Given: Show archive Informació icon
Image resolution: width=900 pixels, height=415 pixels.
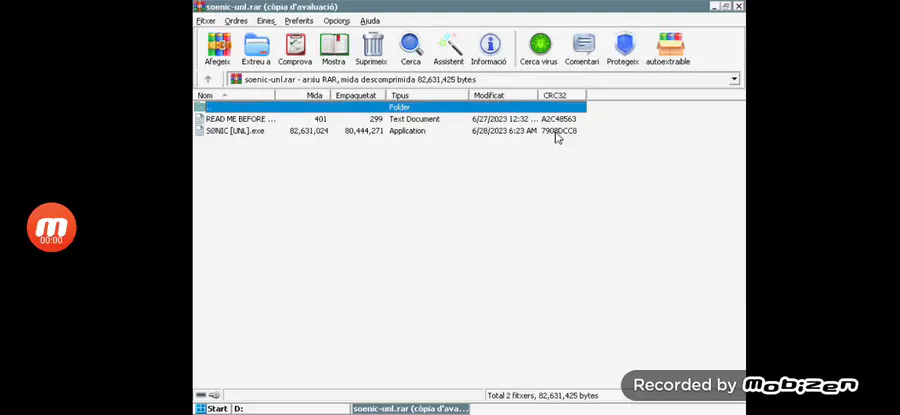Looking at the screenshot, I should (489, 45).
